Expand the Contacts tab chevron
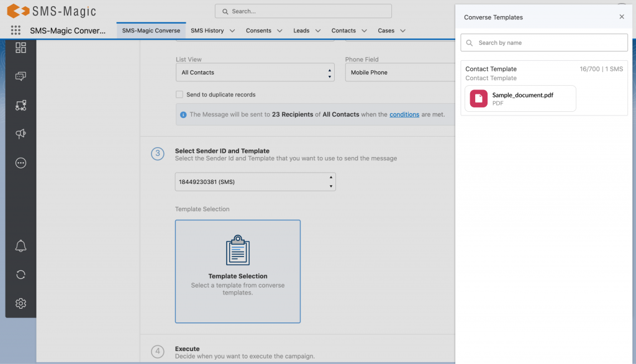This screenshot has height=364, width=636. click(x=364, y=31)
